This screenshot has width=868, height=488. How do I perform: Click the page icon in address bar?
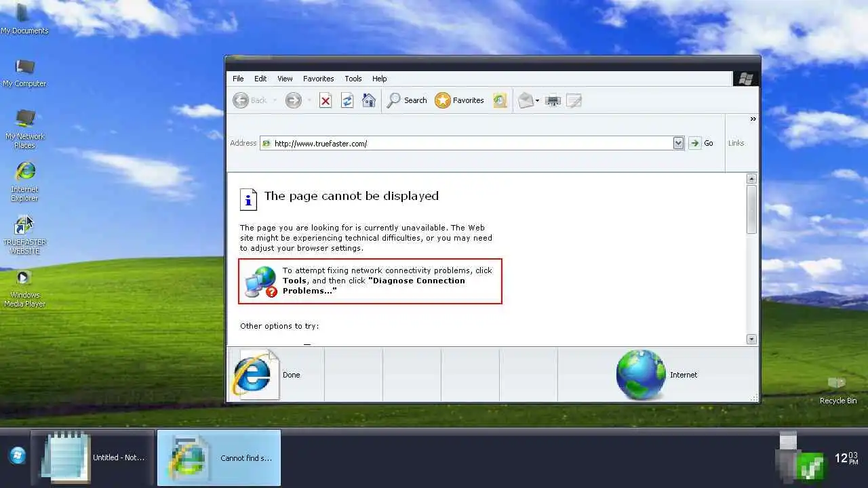click(267, 144)
